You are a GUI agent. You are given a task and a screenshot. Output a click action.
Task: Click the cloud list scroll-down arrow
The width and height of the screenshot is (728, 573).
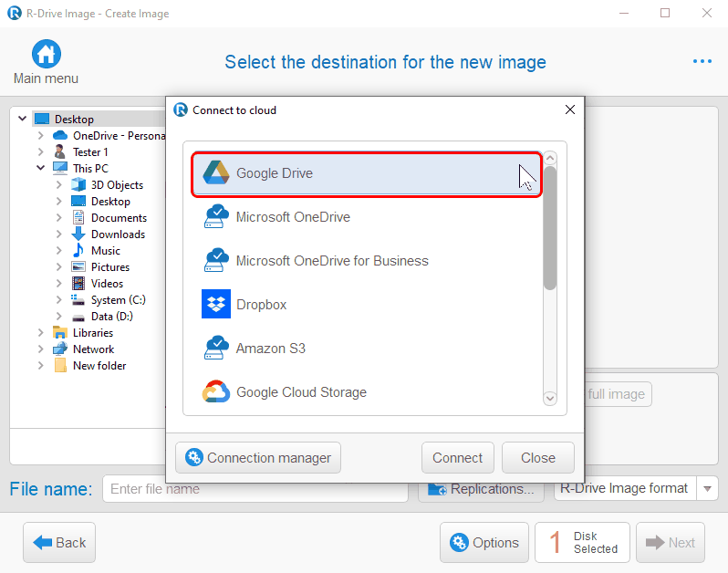tap(550, 398)
